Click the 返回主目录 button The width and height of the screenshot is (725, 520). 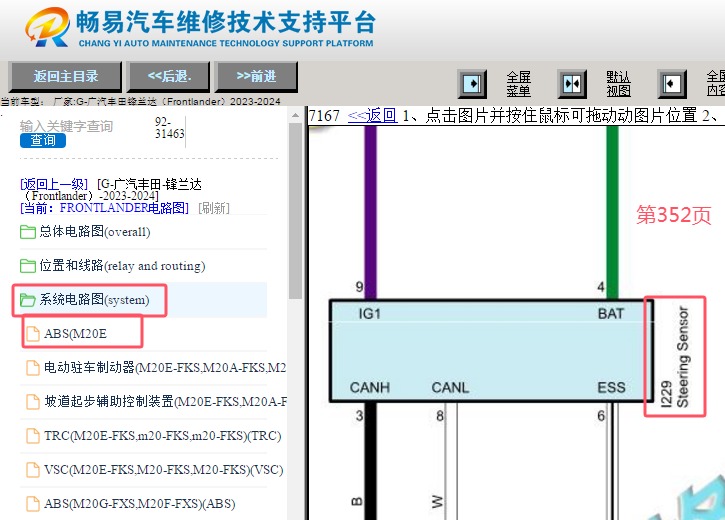[x=66, y=76]
